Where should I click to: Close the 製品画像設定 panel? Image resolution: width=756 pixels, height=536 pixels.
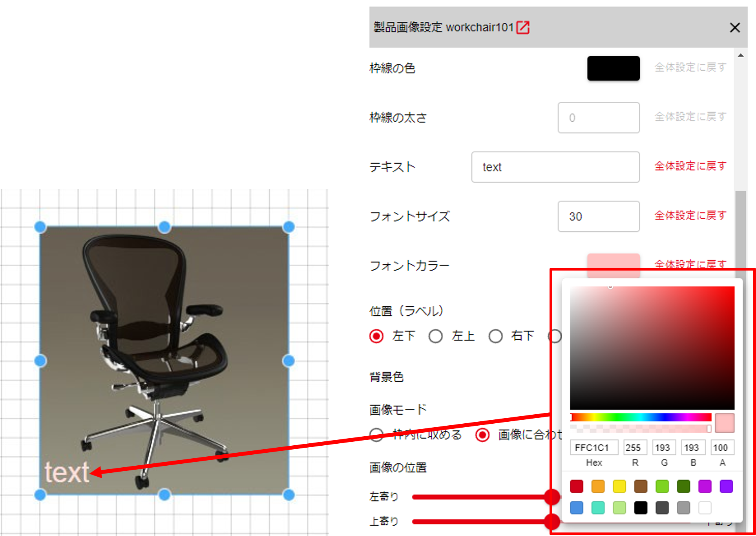tap(734, 27)
